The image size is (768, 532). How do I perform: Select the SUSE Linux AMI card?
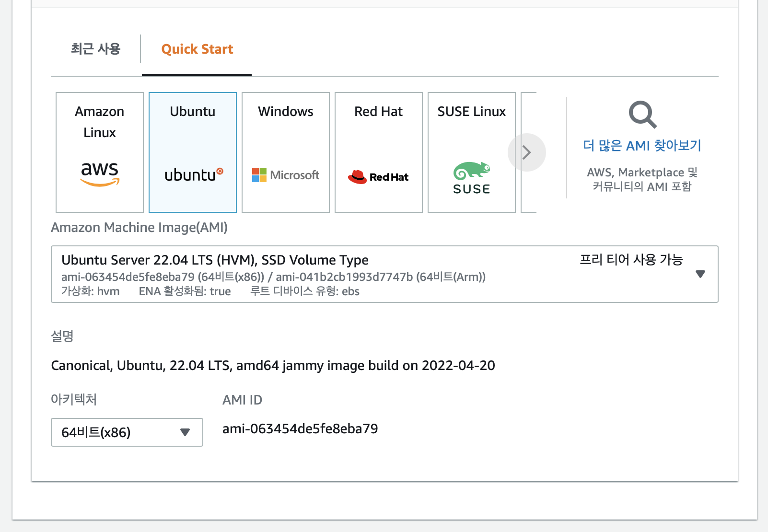[x=472, y=152]
